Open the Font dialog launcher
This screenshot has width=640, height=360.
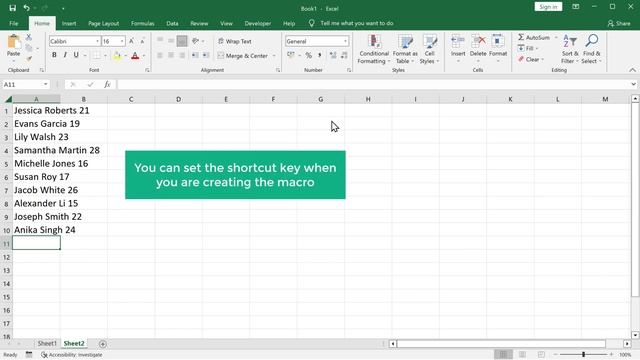pyautogui.click(x=147, y=70)
